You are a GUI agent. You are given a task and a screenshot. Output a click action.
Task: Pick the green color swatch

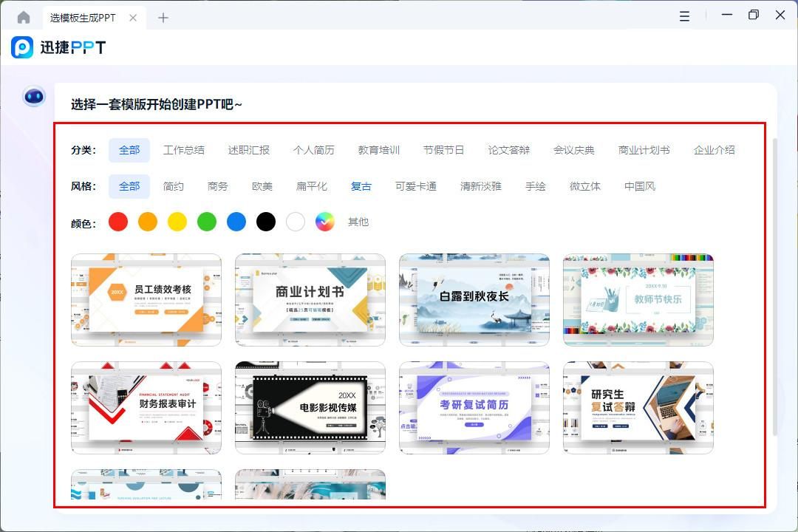[207, 222]
